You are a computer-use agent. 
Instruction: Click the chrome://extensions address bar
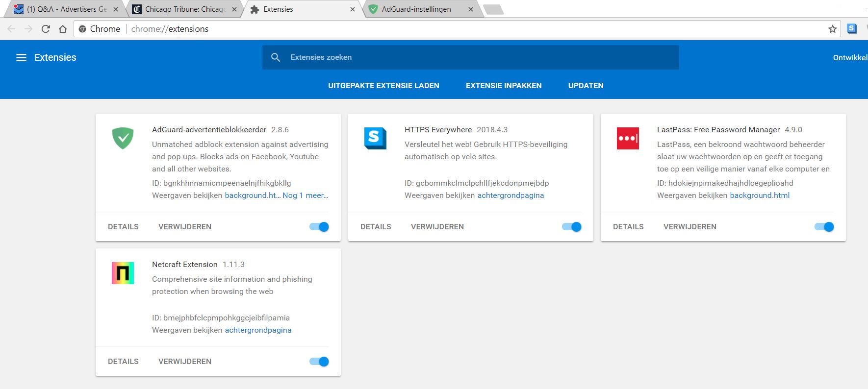click(x=456, y=29)
